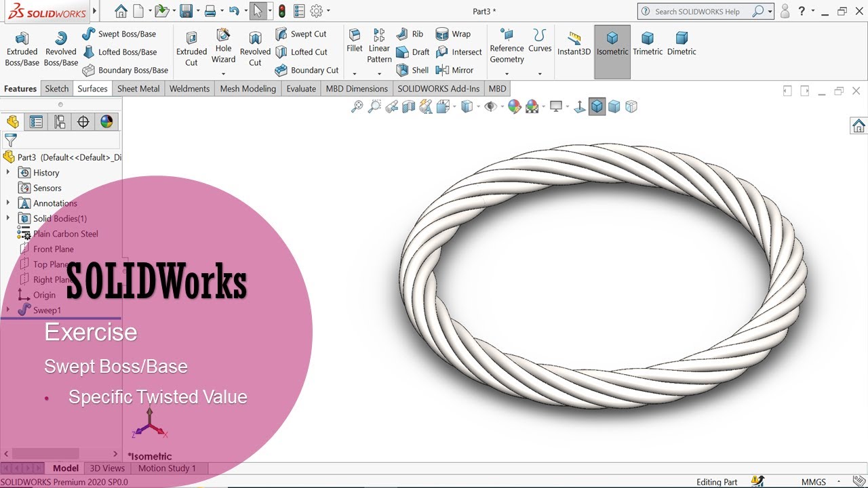Open the ConfigurationManager tab
Screen dimensions: 868x488
click(60, 122)
